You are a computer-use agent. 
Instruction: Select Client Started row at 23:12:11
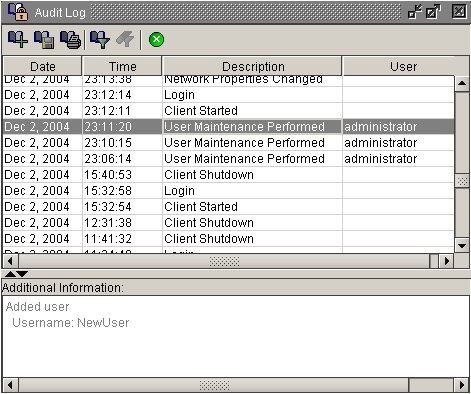[229, 111]
